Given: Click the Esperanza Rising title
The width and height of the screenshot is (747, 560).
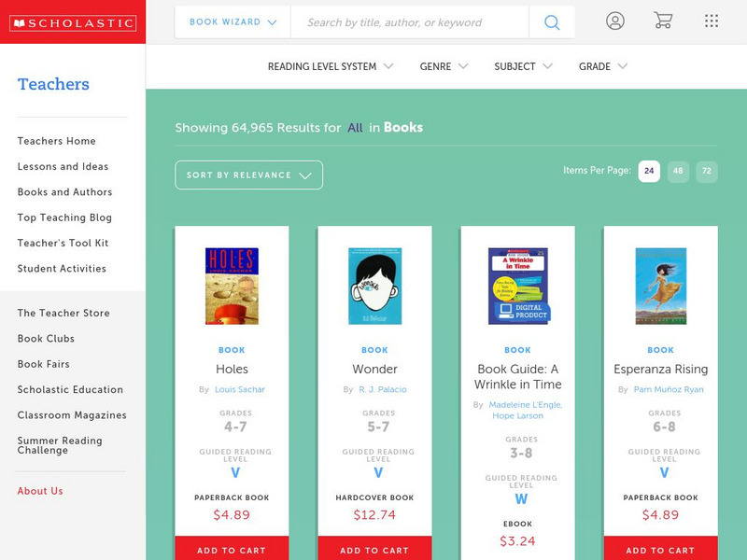Looking at the screenshot, I should coord(661,369).
